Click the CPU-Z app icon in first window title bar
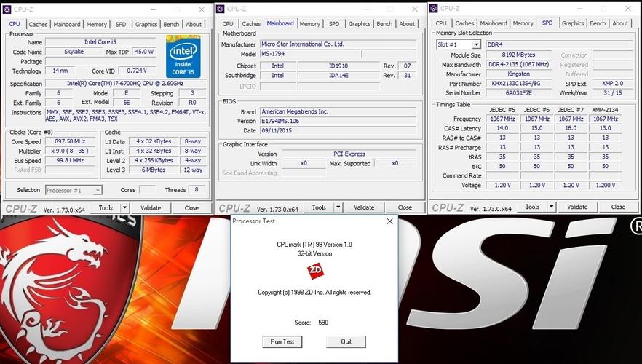 click(7, 9)
